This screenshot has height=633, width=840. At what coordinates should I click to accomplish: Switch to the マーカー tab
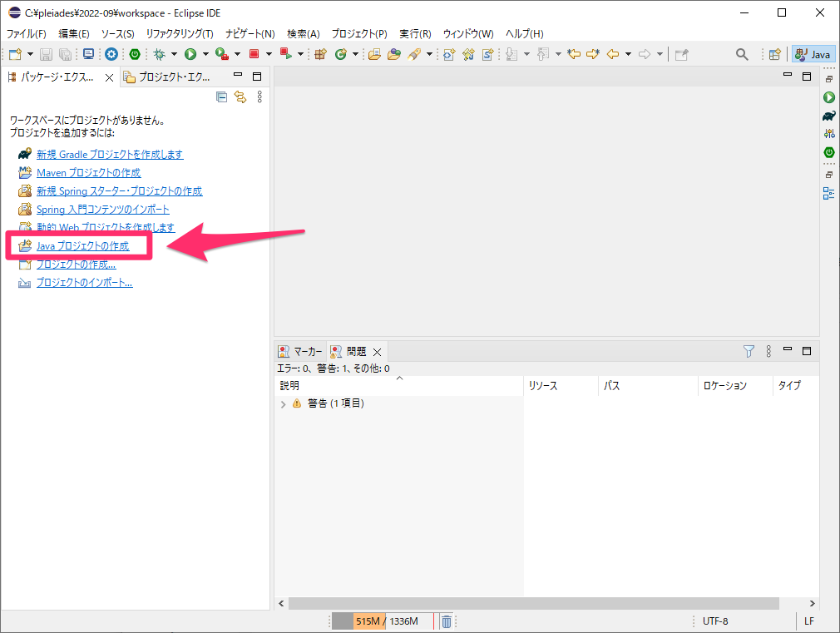300,352
